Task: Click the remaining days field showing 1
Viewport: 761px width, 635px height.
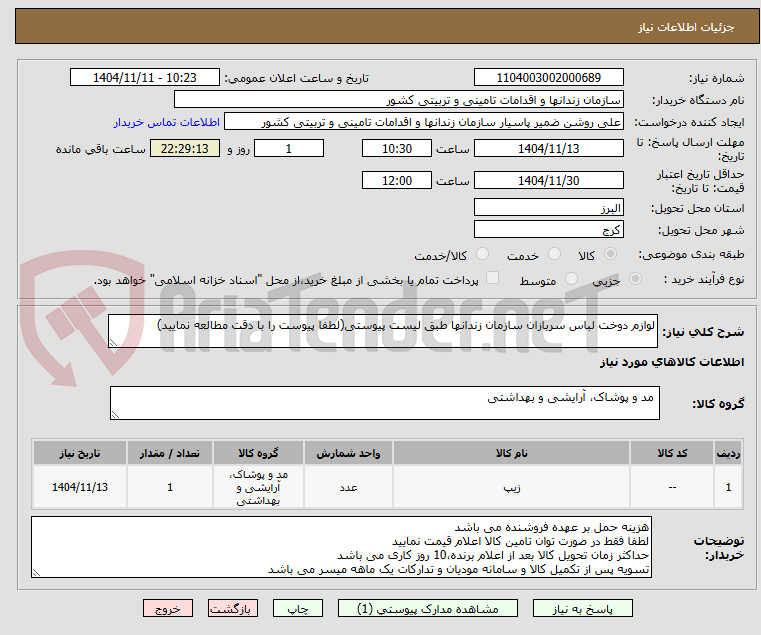Action: coord(289,149)
